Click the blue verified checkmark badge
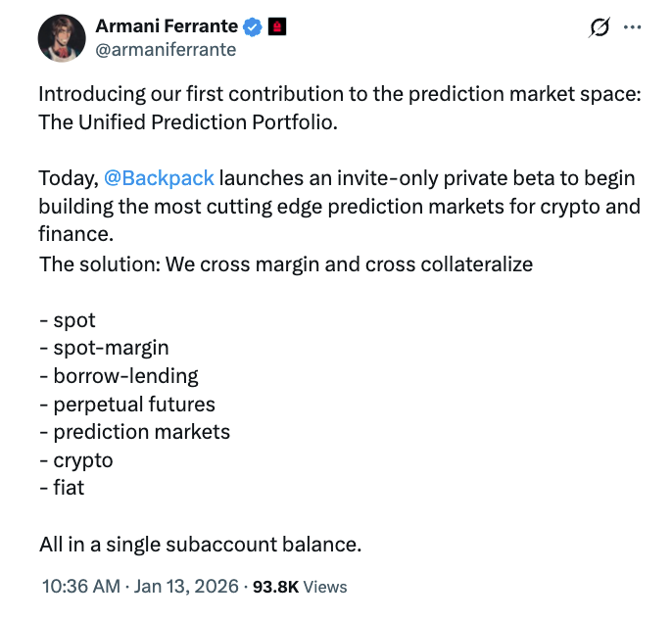The image size is (672, 621). coord(253,27)
